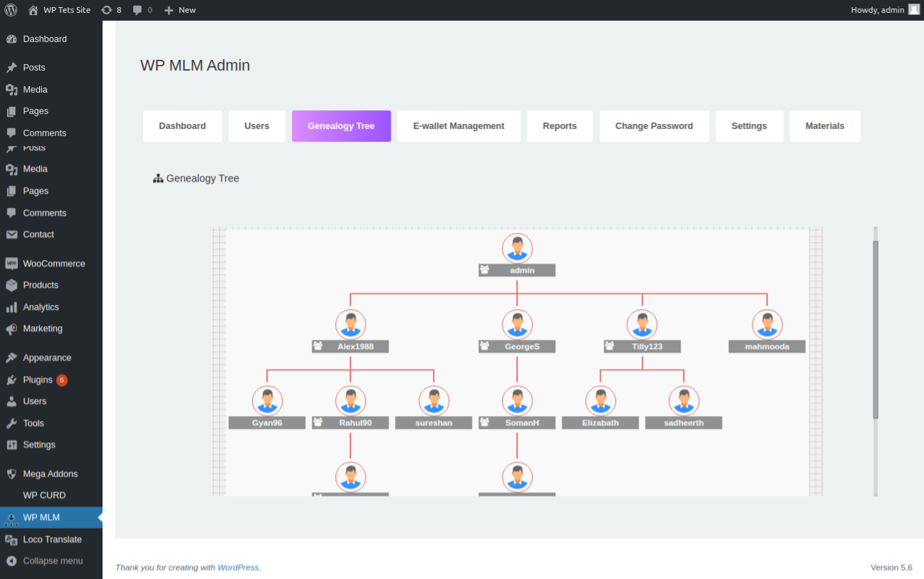Viewport: 924px width, 579px height.
Task: Click the plus New button in admin bar
Action: (180, 10)
